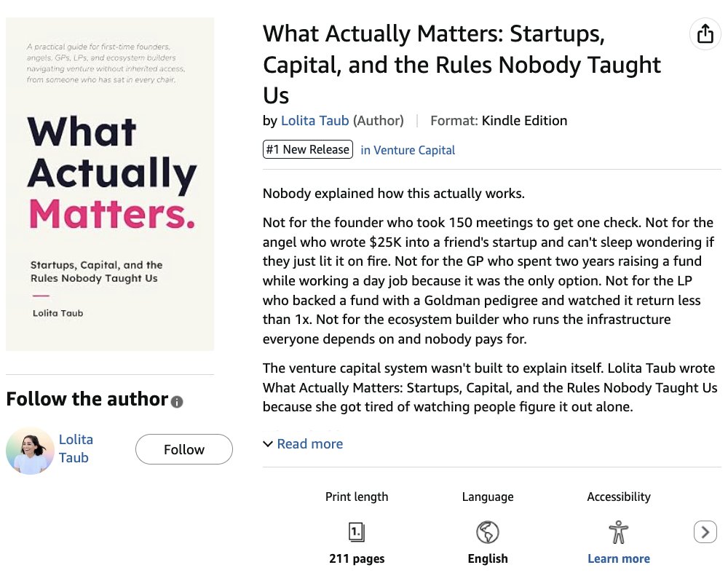Screen dimensions: 728x581
Task: Click the share icon at top right
Action: coord(705,33)
